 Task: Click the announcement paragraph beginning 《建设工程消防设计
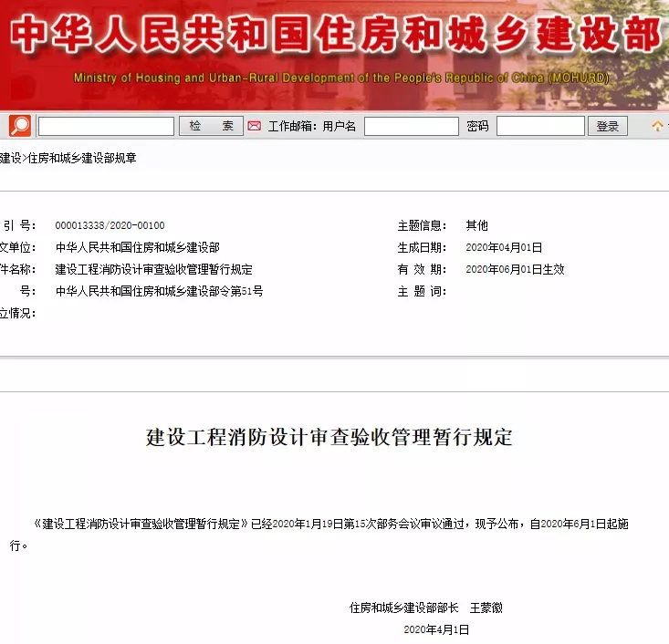[319, 535]
